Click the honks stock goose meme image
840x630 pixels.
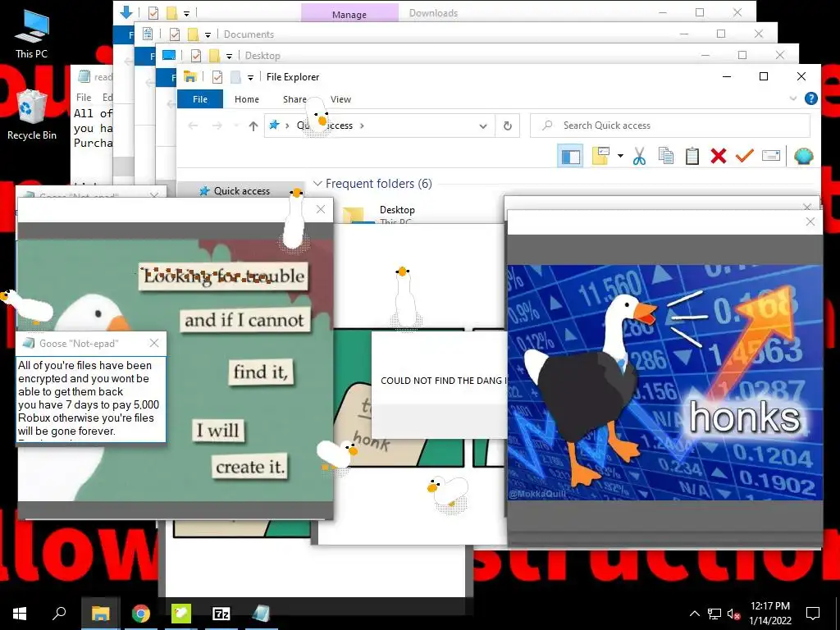point(664,382)
